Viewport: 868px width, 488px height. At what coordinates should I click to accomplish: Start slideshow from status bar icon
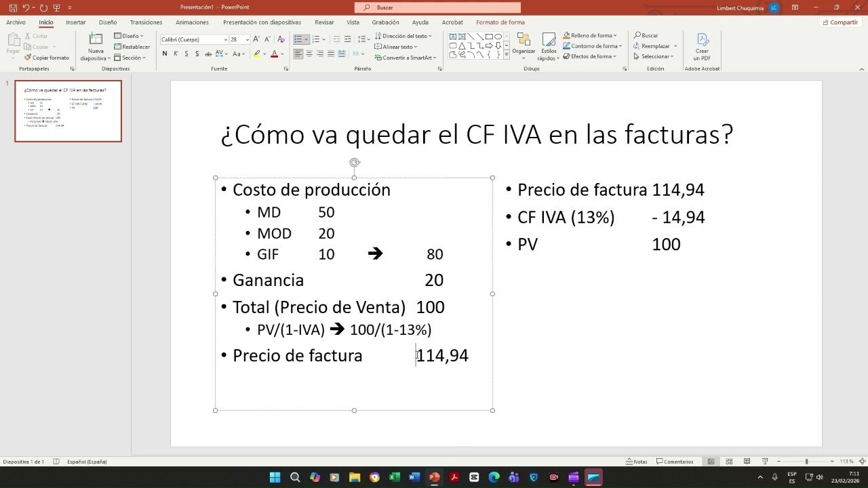[765, 462]
